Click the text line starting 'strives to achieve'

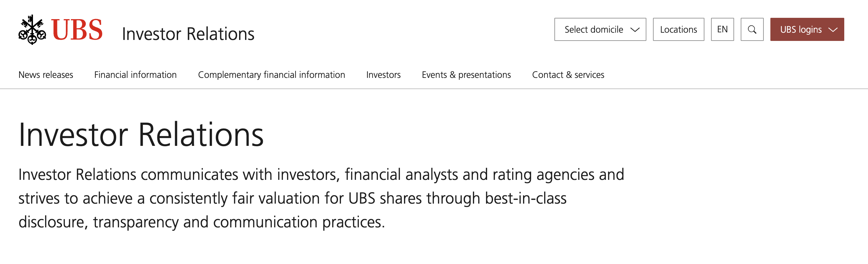tap(292, 198)
